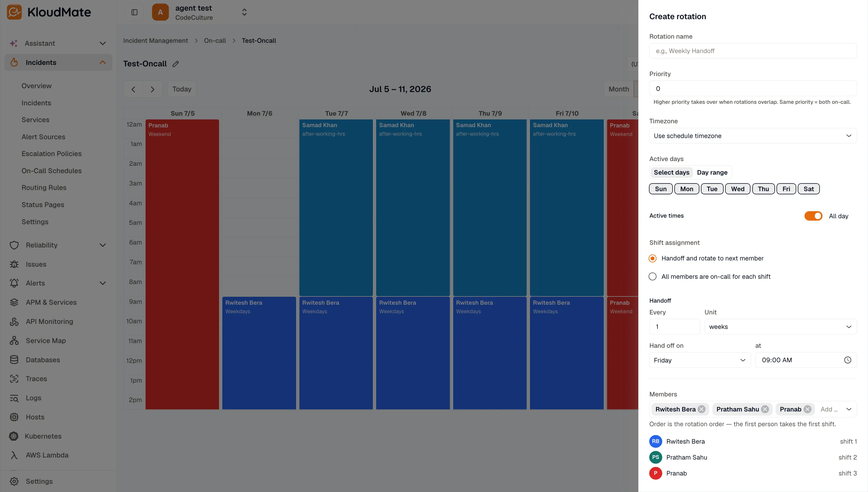Open Overview in Incidents submenu
868x492 pixels.
(37, 86)
